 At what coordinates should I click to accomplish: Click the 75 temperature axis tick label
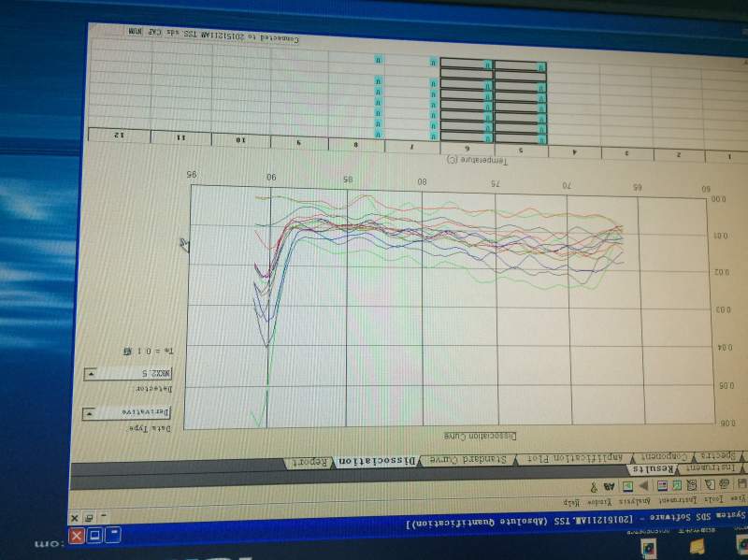pyautogui.click(x=496, y=182)
